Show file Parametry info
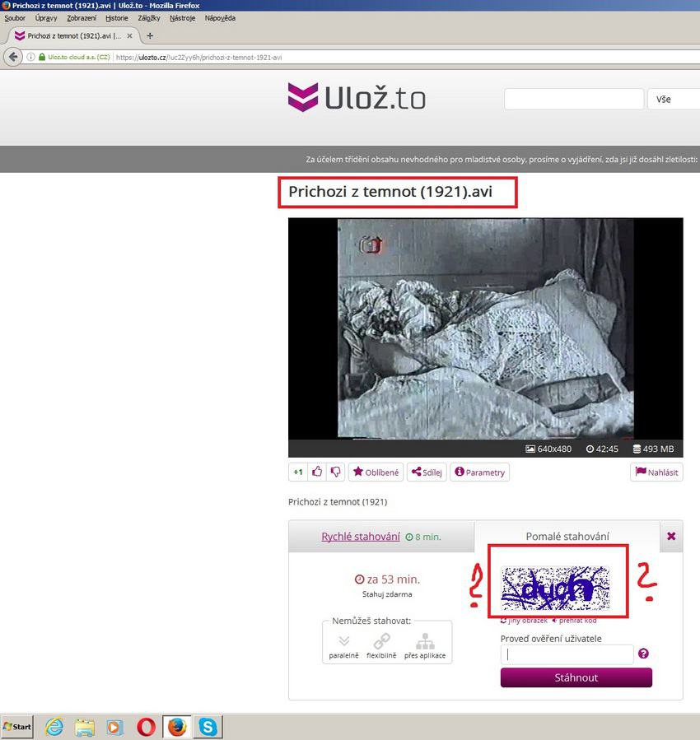Viewport: 700px width, 740px height. point(479,472)
